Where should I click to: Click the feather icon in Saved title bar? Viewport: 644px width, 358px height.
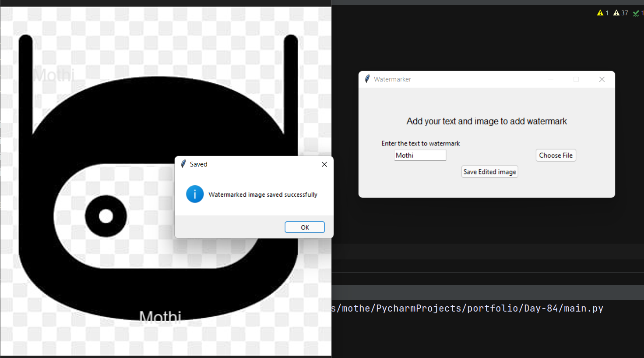click(183, 164)
